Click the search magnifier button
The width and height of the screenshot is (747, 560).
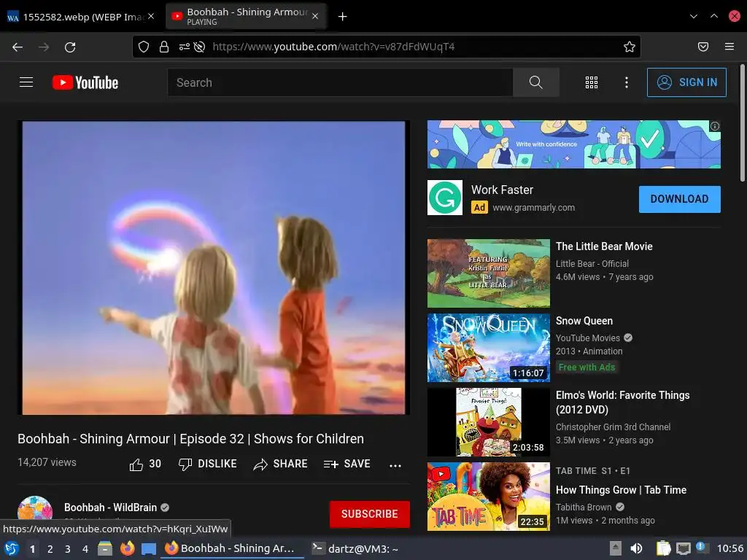[x=536, y=82]
